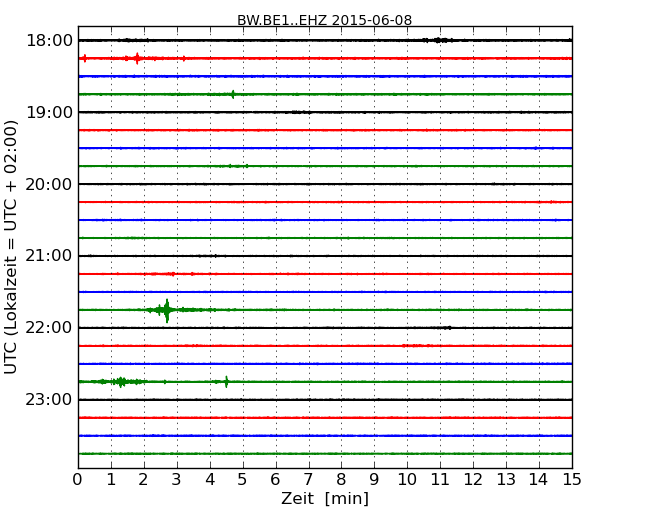Select the 20:00 time label
The width and height of the screenshot is (650, 520).
49,184
